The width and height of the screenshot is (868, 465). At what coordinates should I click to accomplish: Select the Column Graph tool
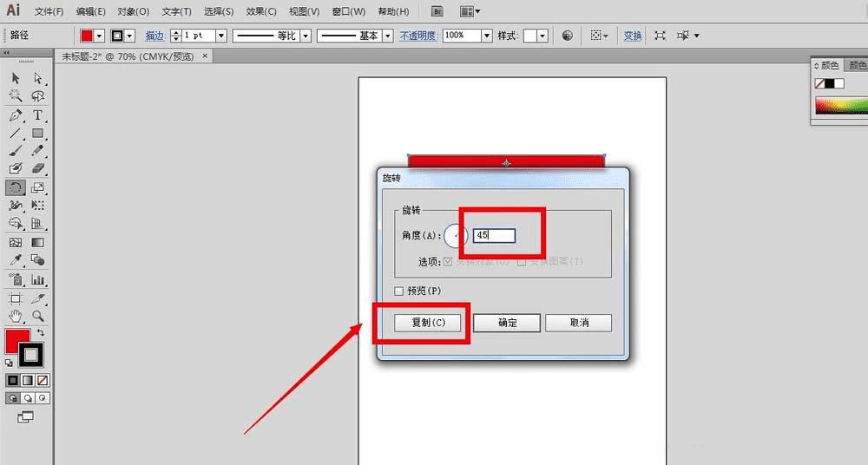point(37,279)
